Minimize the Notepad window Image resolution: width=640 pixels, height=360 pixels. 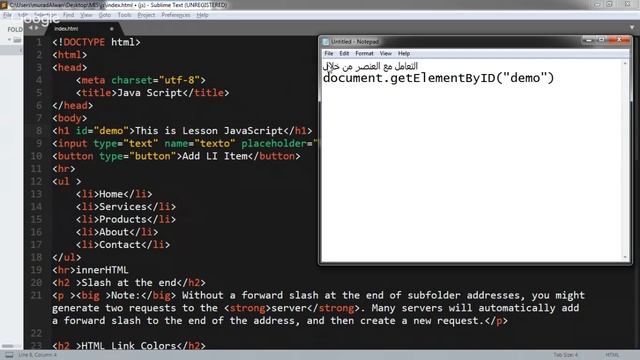pyautogui.click(x=589, y=40)
